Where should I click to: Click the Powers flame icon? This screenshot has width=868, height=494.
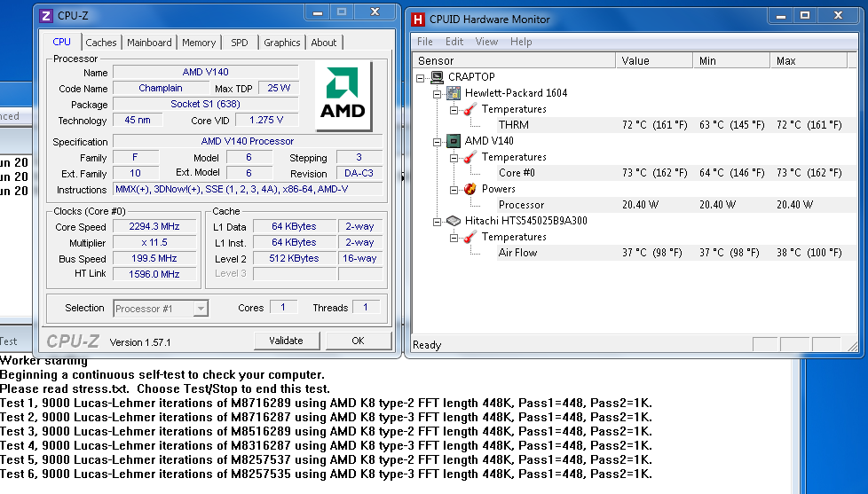coord(470,189)
